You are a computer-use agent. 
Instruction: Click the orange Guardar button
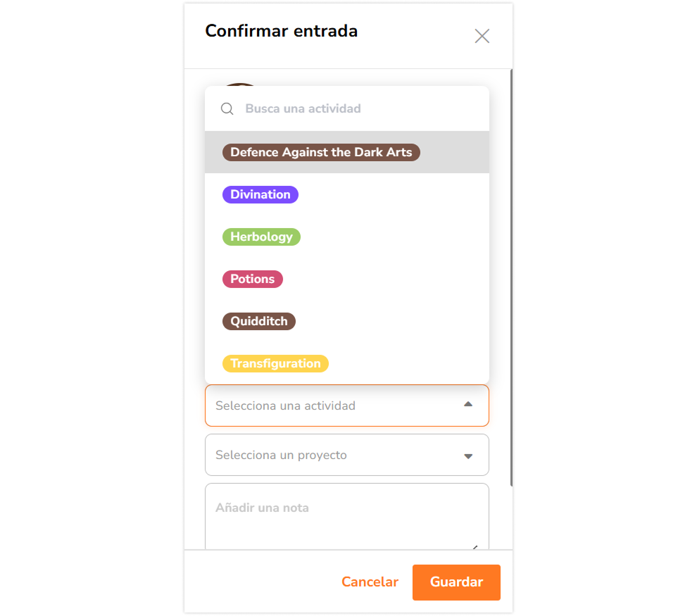coord(456,582)
